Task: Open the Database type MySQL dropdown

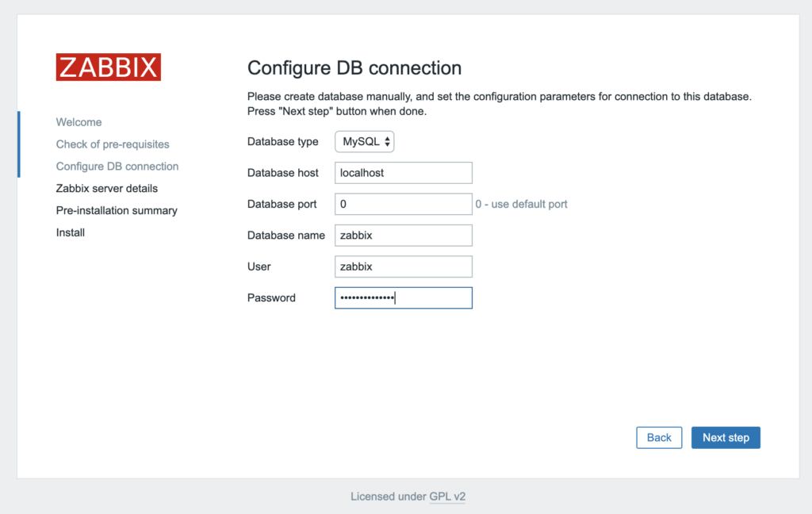Action: (x=365, y=142)
